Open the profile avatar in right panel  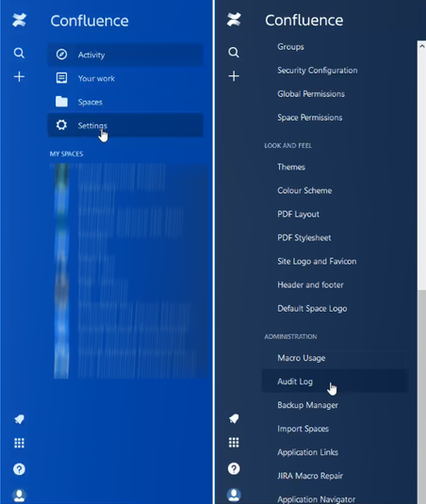click(x=234, y=495)
